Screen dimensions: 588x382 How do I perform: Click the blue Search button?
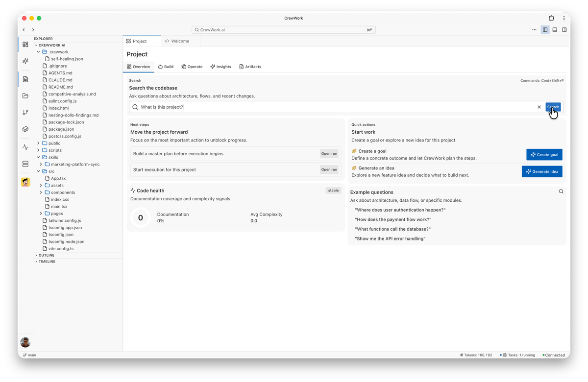pyautogui.click(x=553, y=107)
